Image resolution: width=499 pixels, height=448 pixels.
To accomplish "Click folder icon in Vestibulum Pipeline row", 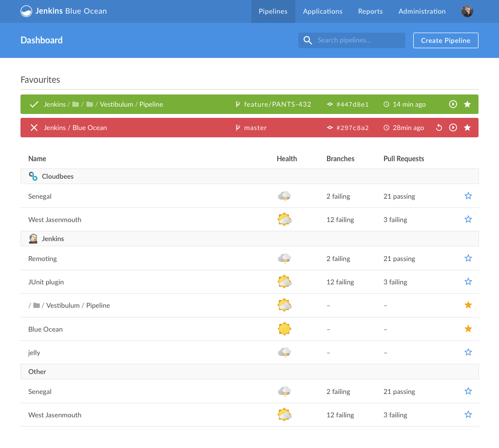I will pos(37,306).
